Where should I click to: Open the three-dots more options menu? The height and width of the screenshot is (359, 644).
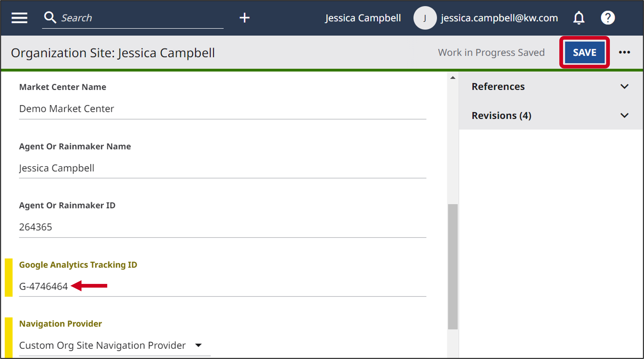click(624, 52)
